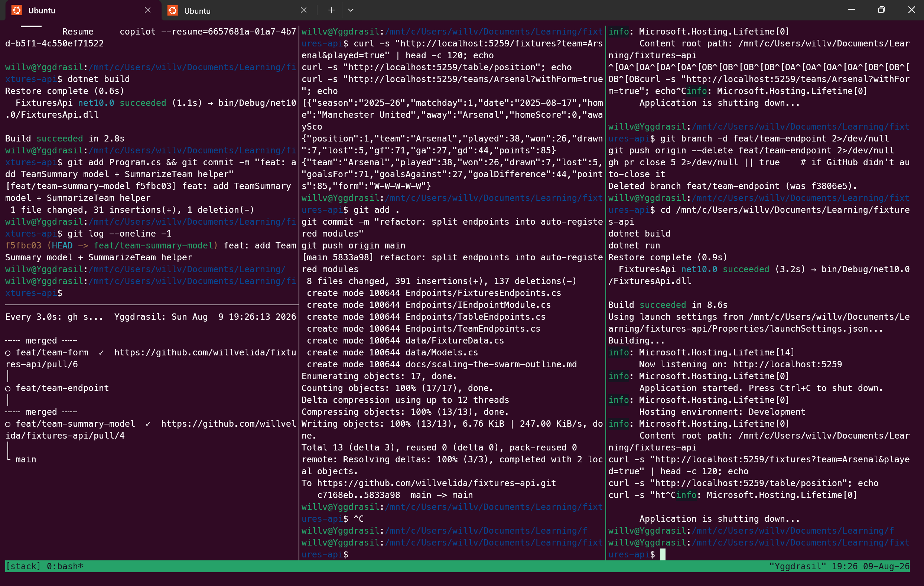The height and width of the screenshot is (586, 924).
Task: Click 'create mode 100644 data/FixtureData.cs' line
Action: coord(405,341)
